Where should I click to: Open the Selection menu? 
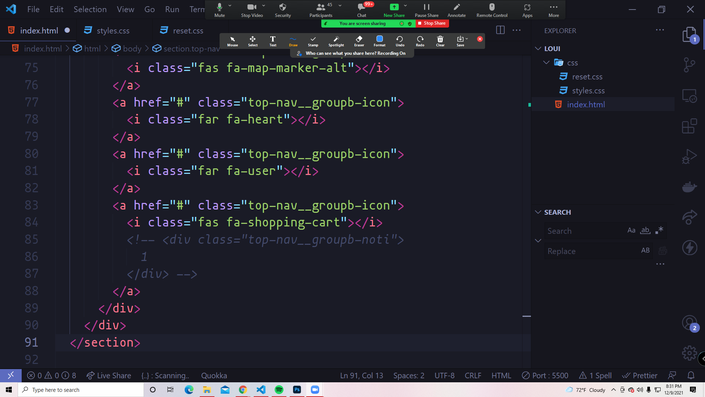pos(90,9)
